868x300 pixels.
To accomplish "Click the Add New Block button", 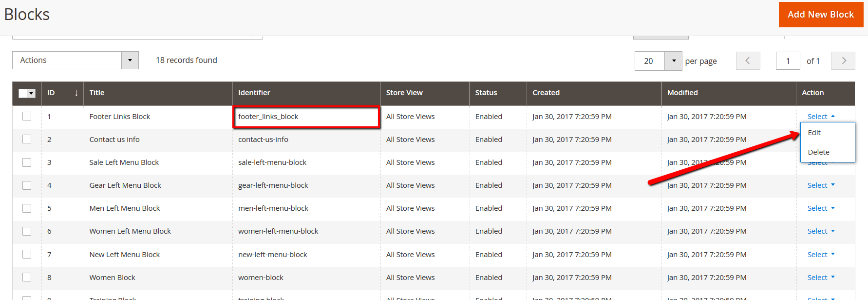I will click(821, 15).
